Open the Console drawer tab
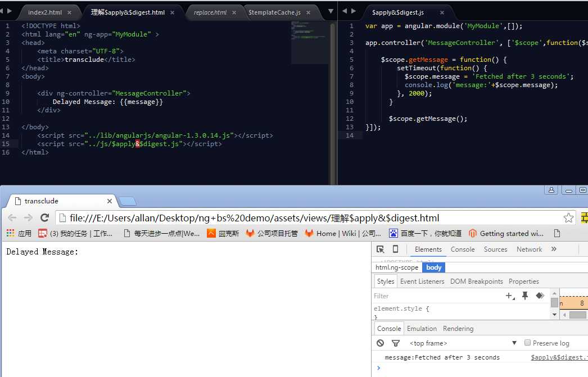 [x=389, y=329]
